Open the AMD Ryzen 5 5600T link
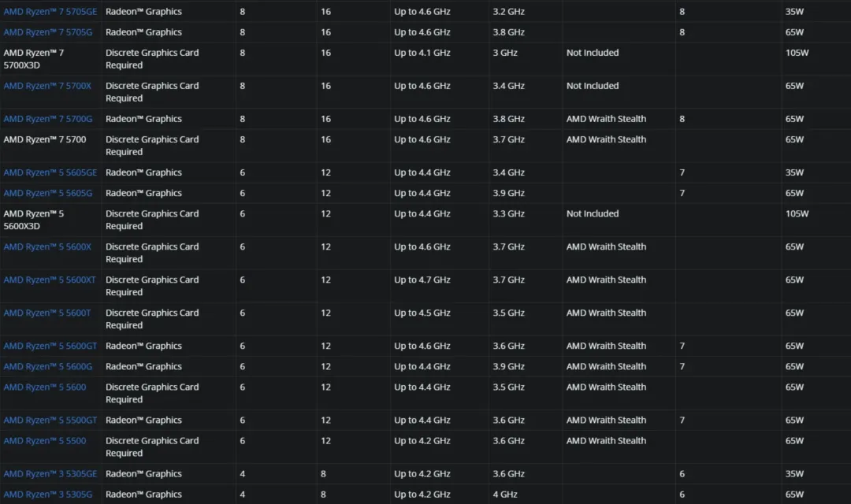Screen dimensions: 851x504 click(x=47, y=313)
